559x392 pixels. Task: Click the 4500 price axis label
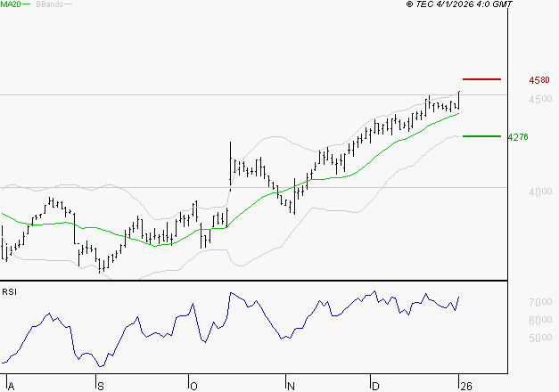(x=540, y=99)
